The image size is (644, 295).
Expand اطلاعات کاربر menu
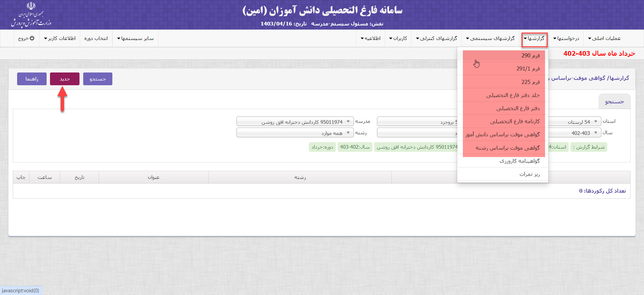[x=60, y=39]
